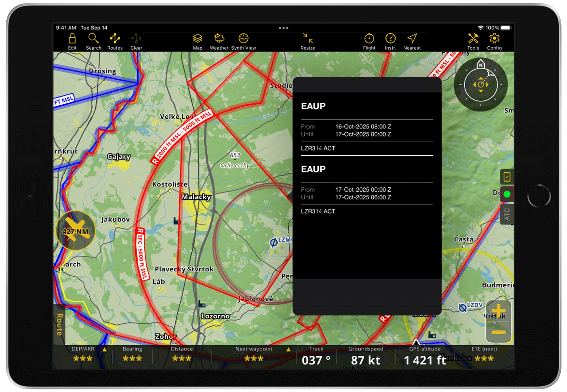Switch to Synth View
Image resolution: width=567 pixels, height=392 pixels.
point(243,42)
